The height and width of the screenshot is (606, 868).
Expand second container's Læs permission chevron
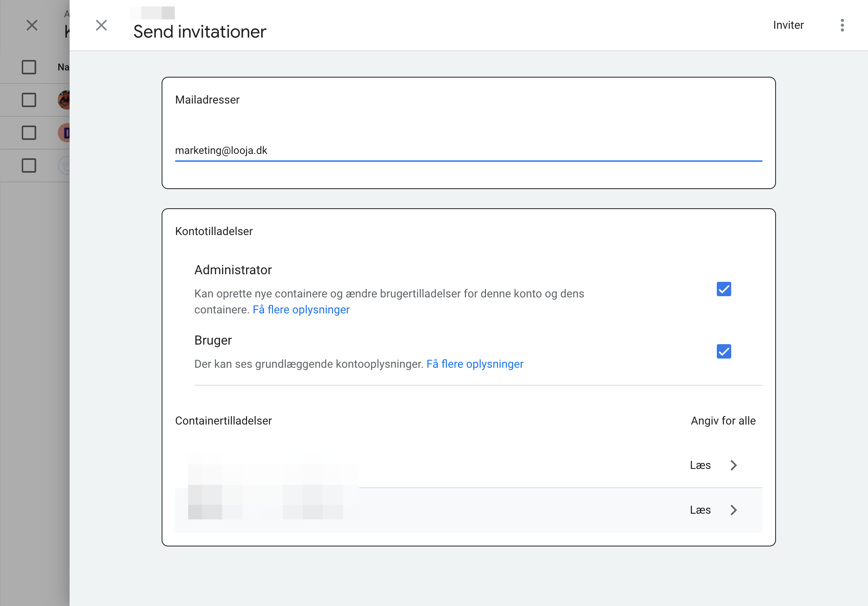(x=733, y=510)
